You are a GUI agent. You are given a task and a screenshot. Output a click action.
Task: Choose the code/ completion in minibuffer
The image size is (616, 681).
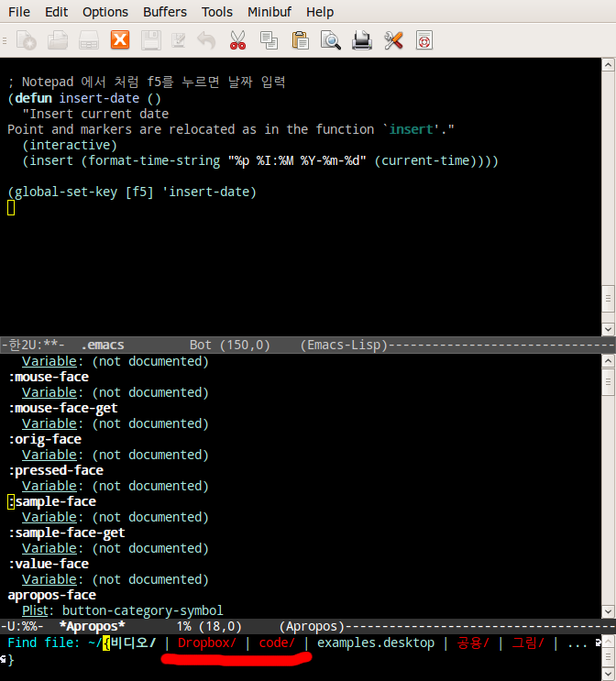coord(277,643)
